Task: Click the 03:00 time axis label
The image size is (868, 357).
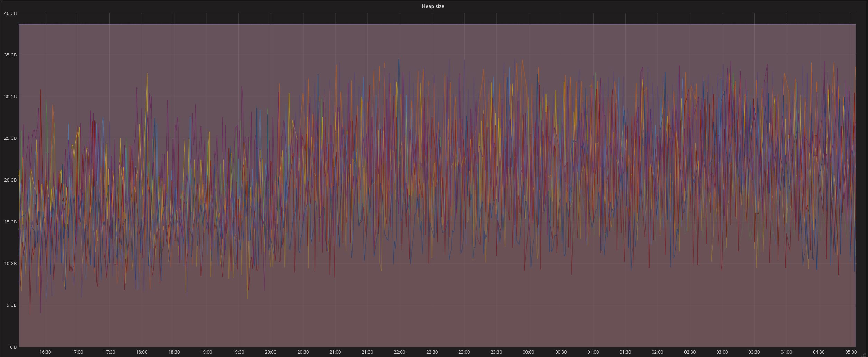Action: (x=722, y=352)
